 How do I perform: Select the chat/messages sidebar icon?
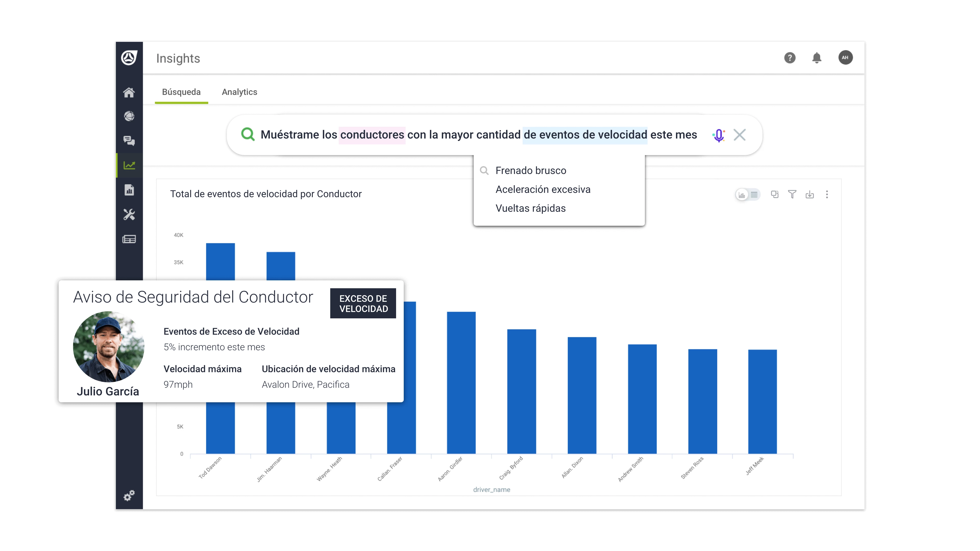tap(129, 141)
